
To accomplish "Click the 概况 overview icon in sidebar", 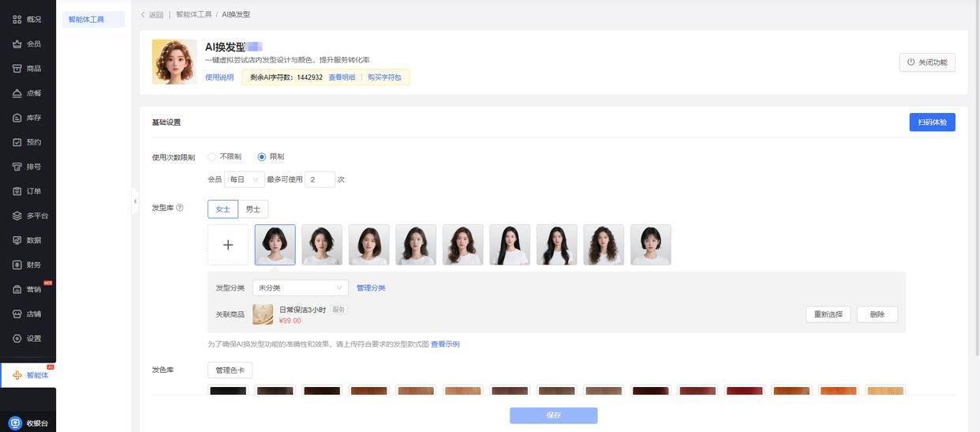I will pos(17,19).
